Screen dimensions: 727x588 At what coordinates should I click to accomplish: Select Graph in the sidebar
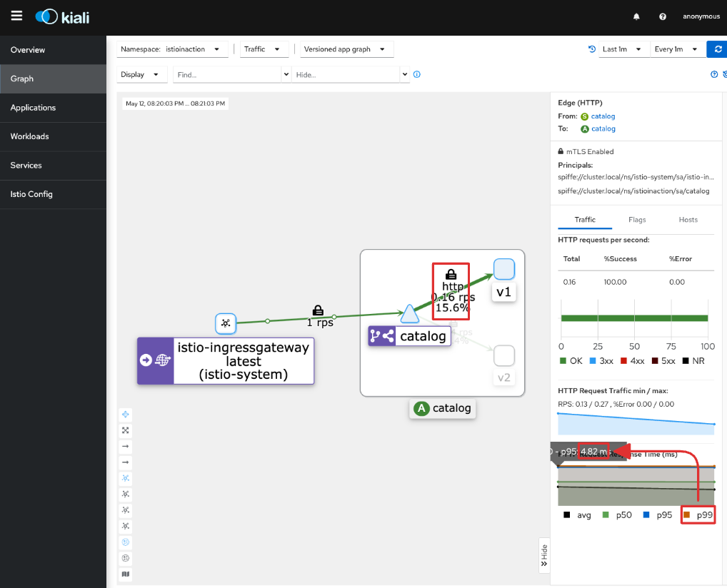(54, 78)
